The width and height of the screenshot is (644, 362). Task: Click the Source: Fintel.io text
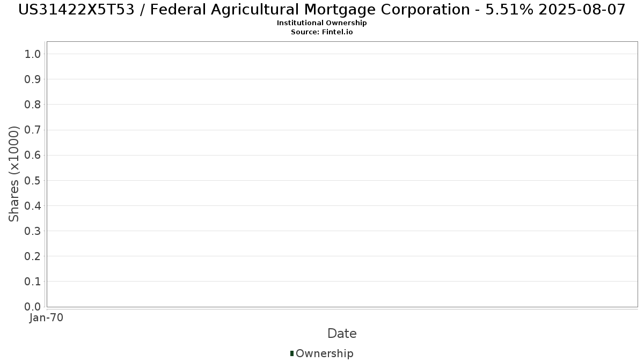pyautogui.click(x=321, y=32)
